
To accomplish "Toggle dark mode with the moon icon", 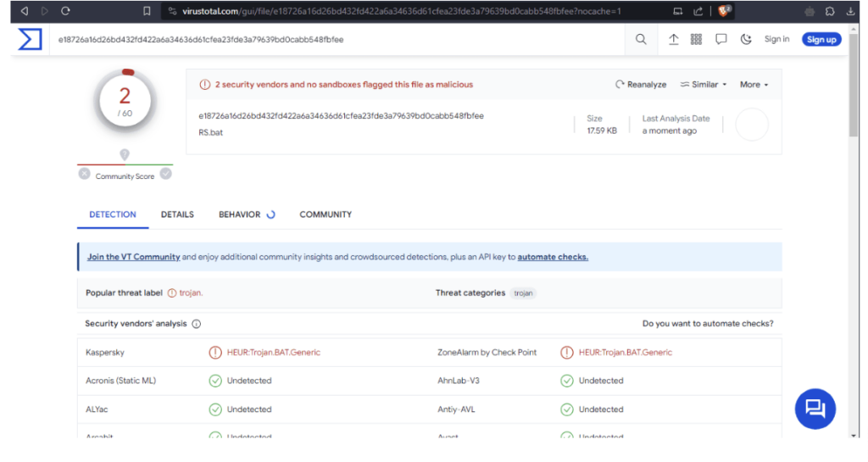I will pos(746,39).
